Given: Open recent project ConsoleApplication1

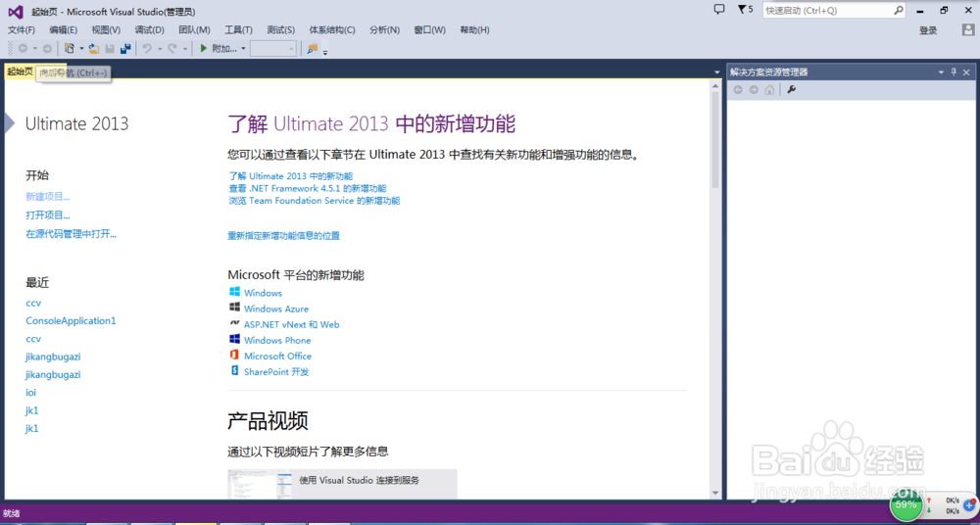Looking at the screenshot, I should pos(71,320).
